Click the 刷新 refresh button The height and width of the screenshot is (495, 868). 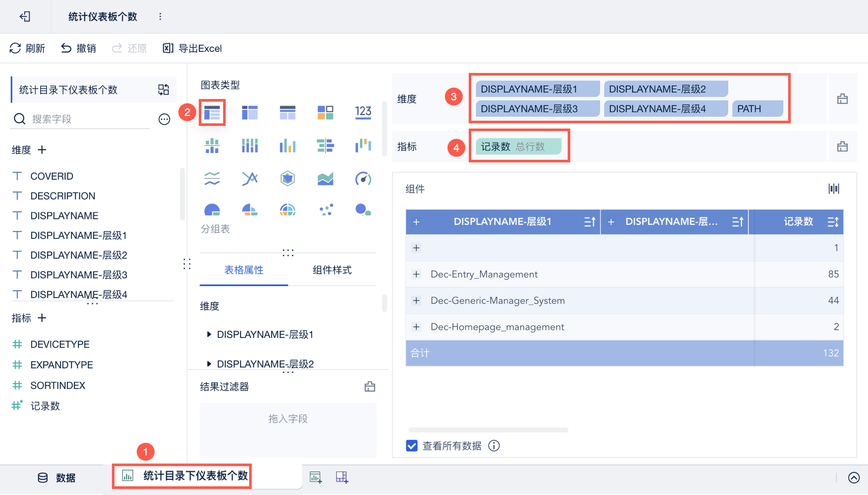27,48
